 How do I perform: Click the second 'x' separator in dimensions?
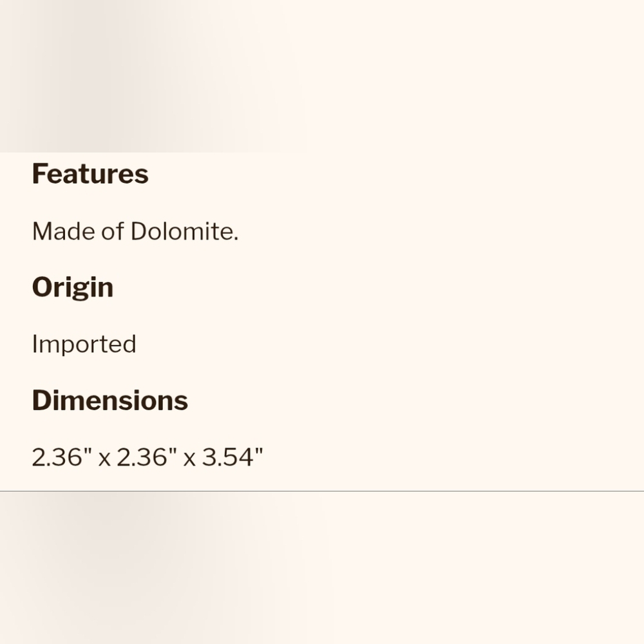189,459
